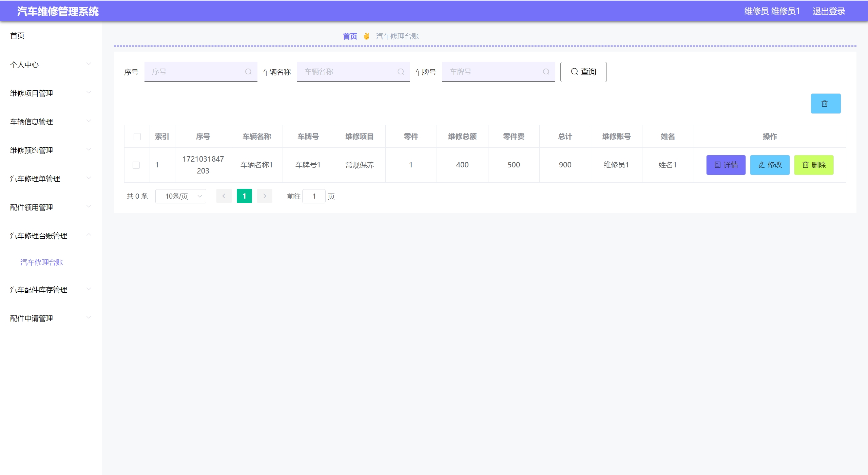The width and height of the screenshot is (868, 475).
Task: Click the 查询 search button
Action: (583, 72)
